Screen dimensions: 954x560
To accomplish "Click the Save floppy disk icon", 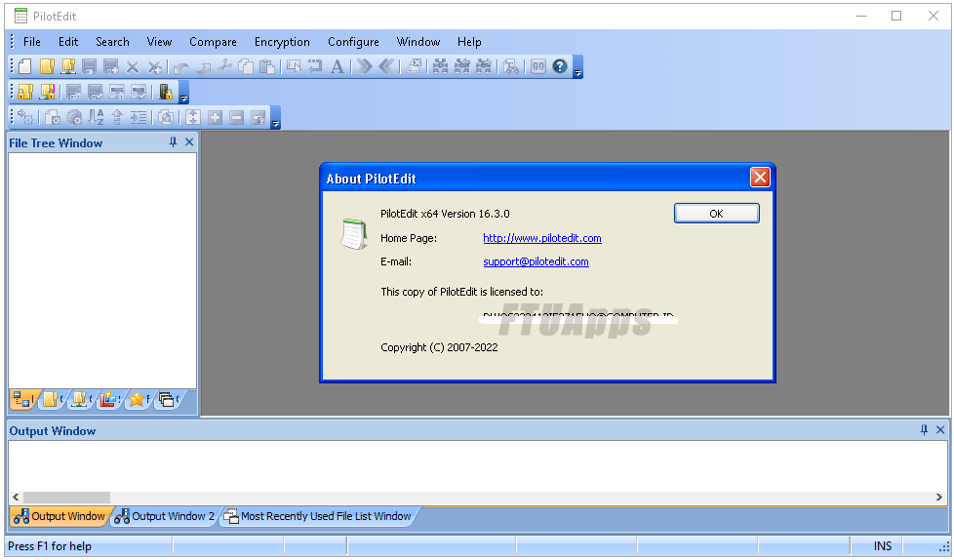I will 90,66.
